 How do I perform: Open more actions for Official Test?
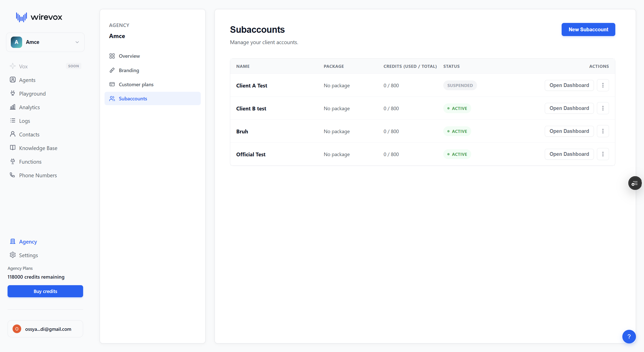pos(603,154)
